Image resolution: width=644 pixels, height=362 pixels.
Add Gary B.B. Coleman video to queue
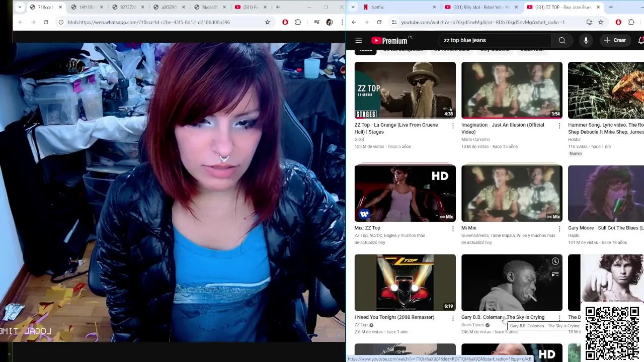point(555,274)
